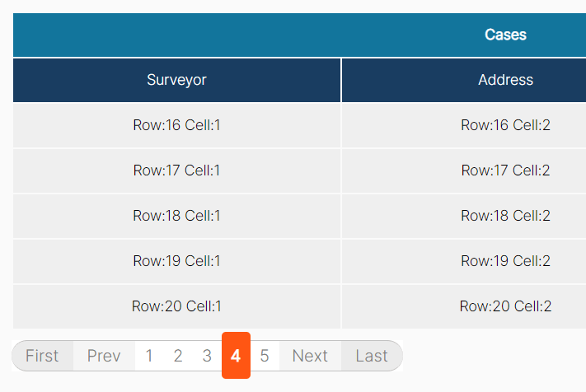Open page 5 of the table
The width and height of the screenshot is (586, 392).
[x=265, y=356]
